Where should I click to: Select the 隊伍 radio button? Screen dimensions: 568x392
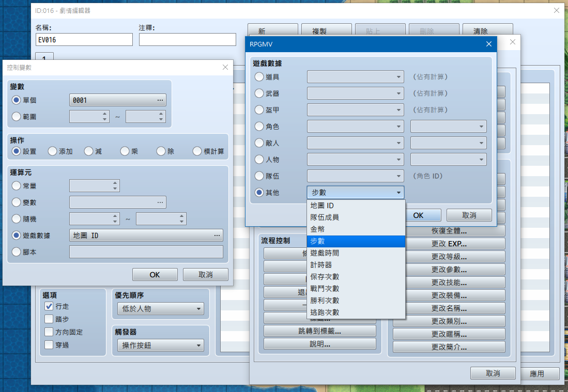[259, 176]
